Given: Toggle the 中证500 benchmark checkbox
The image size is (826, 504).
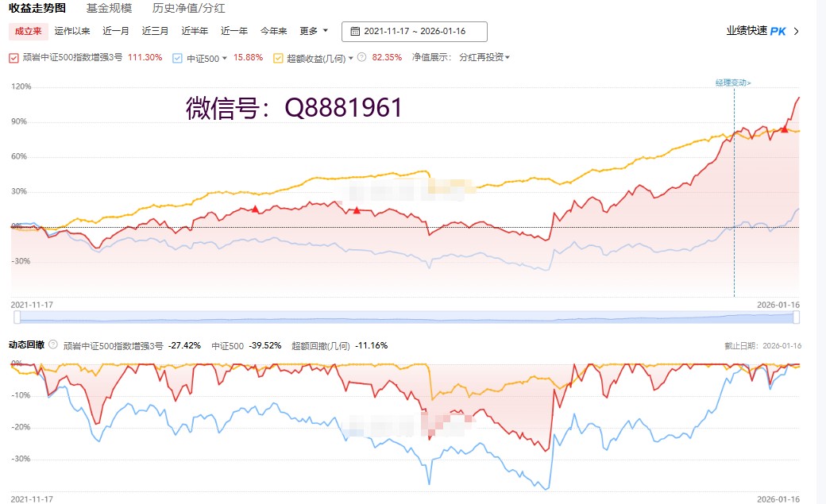Looking at the screenshot, I should (x=177, y=58).
